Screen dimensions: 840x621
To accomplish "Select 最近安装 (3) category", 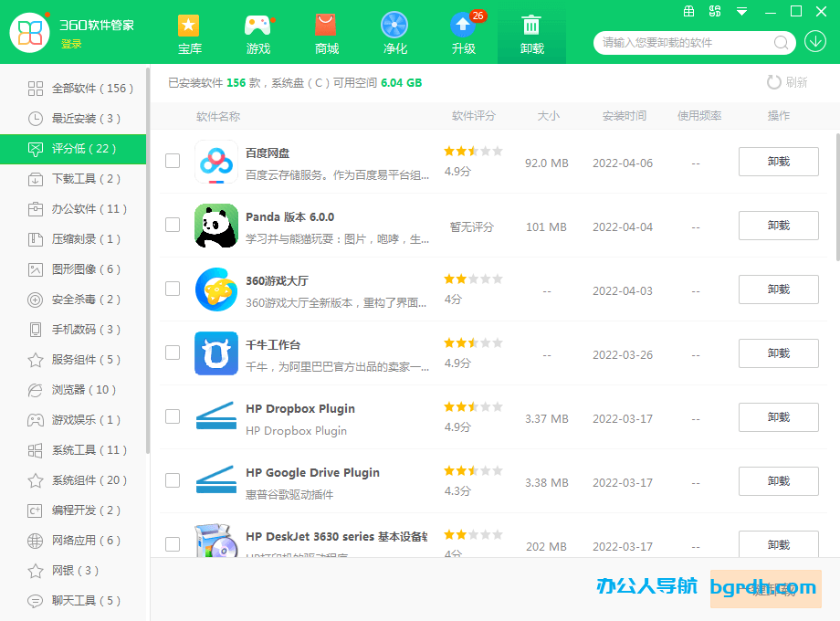I will click(x=73, y=119).
